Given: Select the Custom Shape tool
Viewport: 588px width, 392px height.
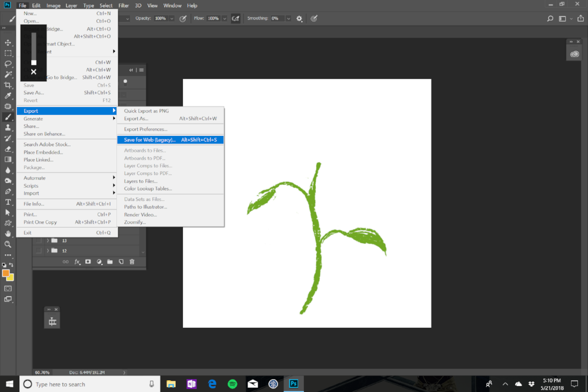Looking at the screenshot, I should [x=8, y=223].
